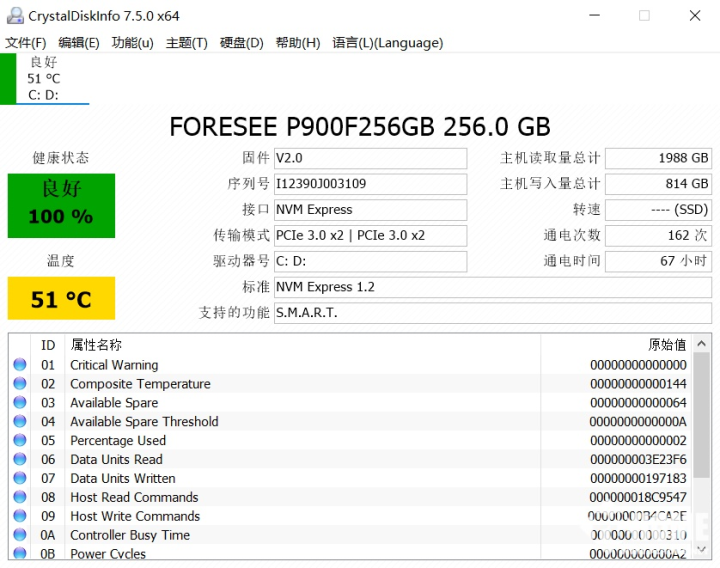Select the Available Spare Threshold attribute name
Viewport: 720px width, 568px height.
pos(144,422)
